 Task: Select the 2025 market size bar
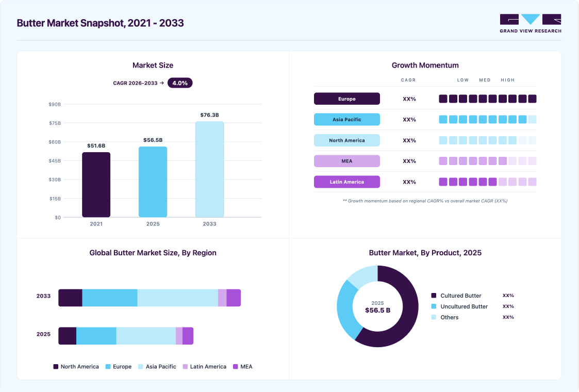tap(153, 182)
